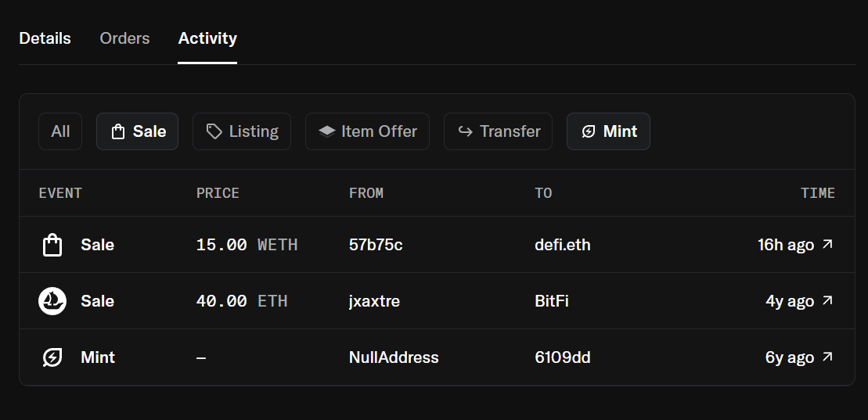The image size is (868, 420).
Task: Click the OpenSea ship icon in 40.00 ETH sale row
Action: tap(52, 301)
